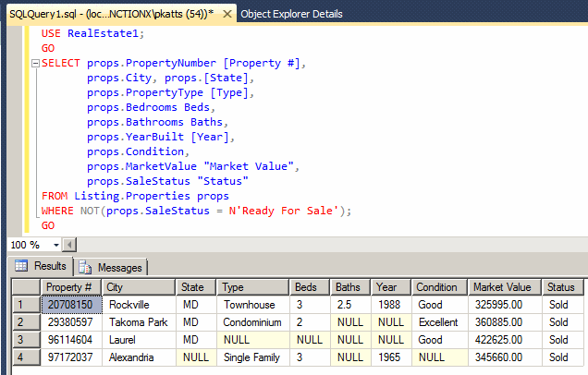Select the City column header
Image resolution: width=588 pixels, height=375 pixels.
click(x=139, y=287)
